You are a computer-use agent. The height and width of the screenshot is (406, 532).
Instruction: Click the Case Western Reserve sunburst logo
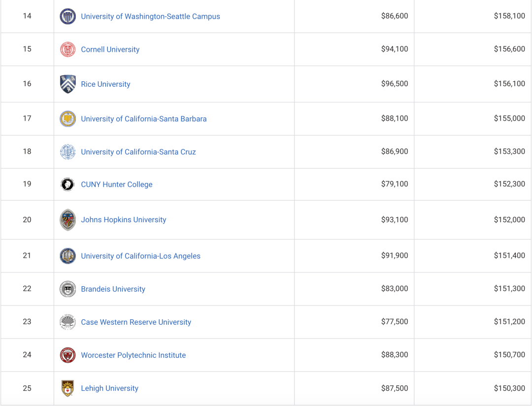click(68, 322)
